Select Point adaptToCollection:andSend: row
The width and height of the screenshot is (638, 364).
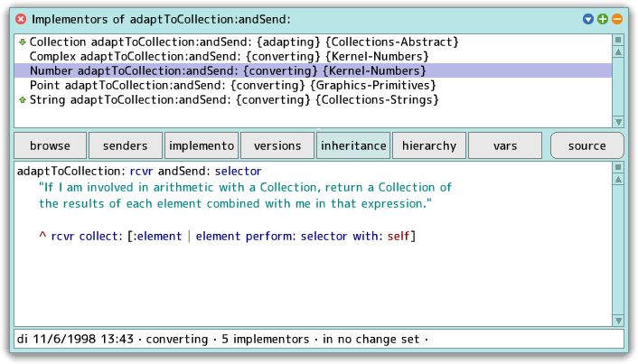[x=313, y=86]
